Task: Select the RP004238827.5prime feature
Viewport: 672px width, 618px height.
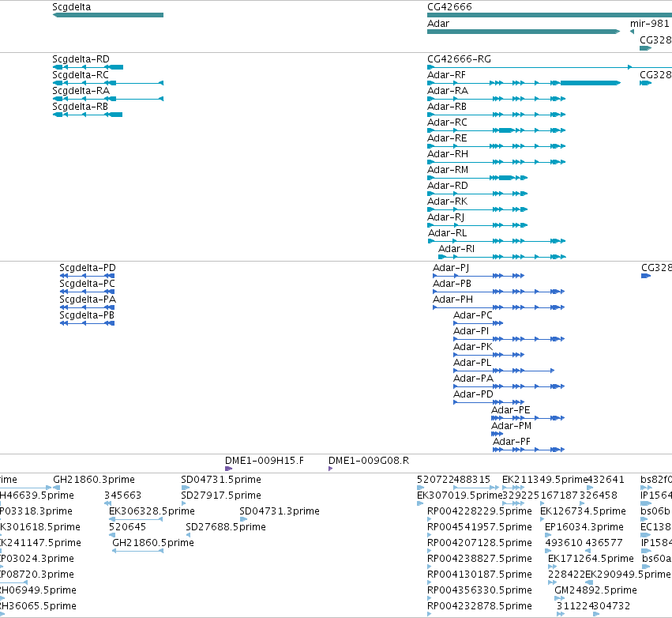Action: pos(430,567)
